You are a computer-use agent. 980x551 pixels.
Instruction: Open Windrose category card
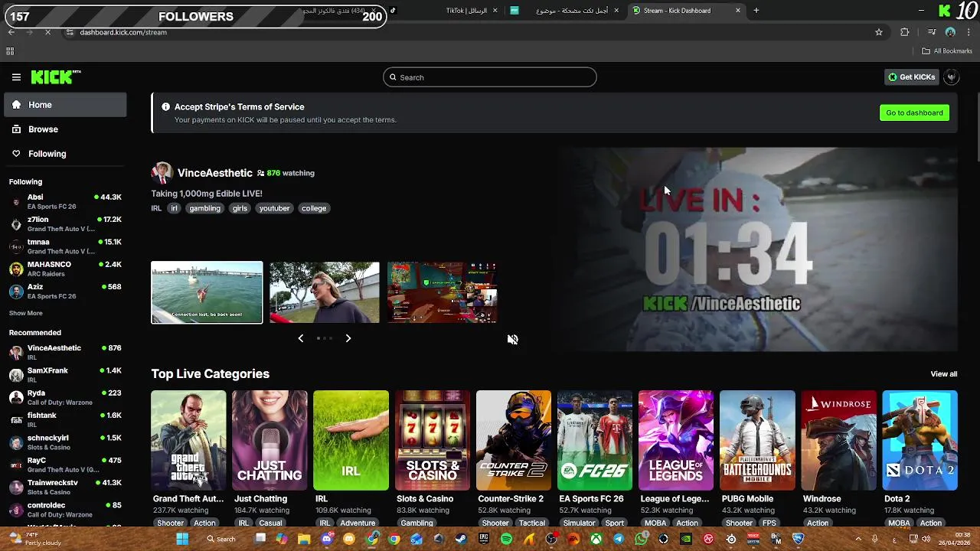pyautogui.click(x=838, y=440)
